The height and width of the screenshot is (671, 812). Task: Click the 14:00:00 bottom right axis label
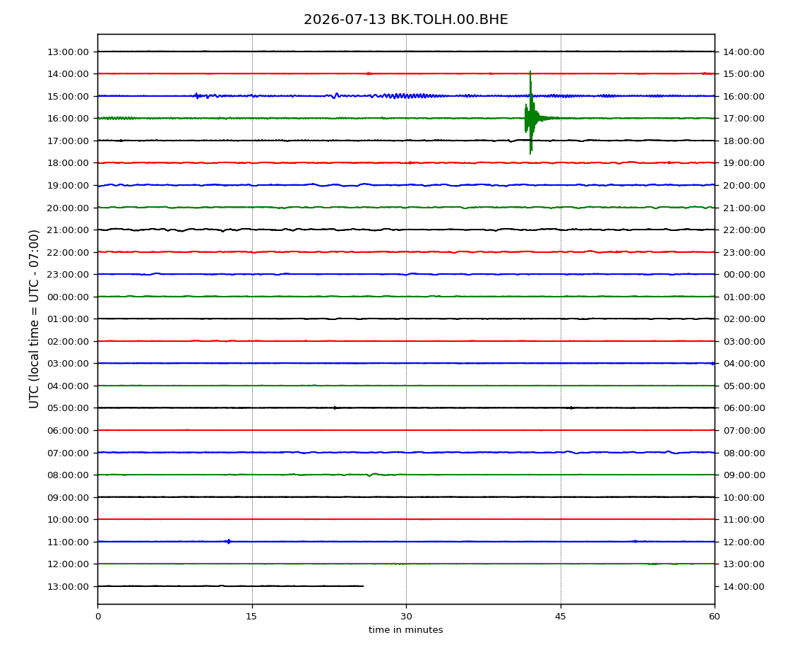click(x=744, y=586)
